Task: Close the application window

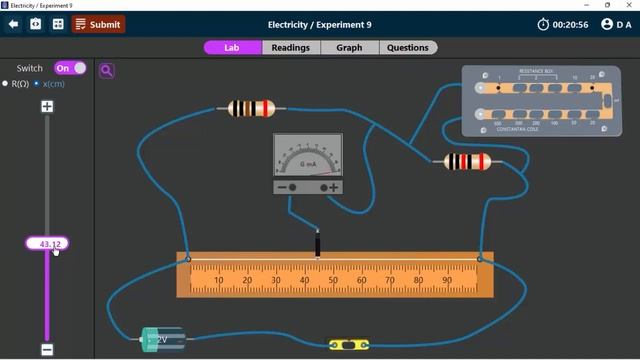Action: (x=629, y=5)
